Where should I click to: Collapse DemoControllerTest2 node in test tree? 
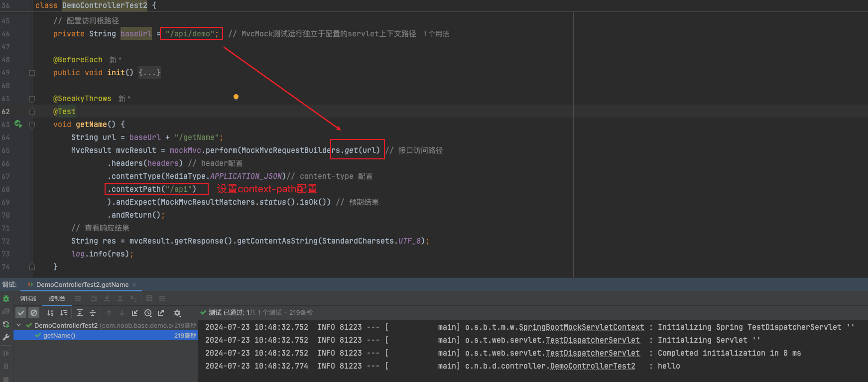[19, 325]
